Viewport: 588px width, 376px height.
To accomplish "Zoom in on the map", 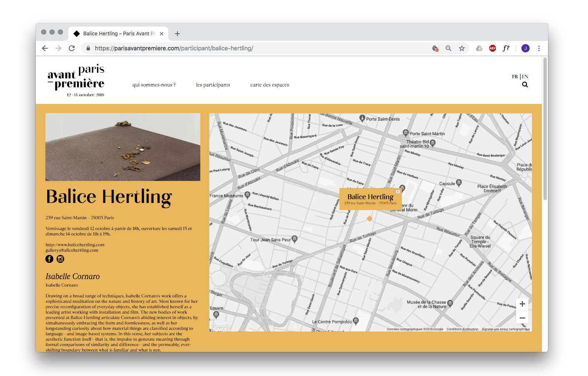I will 522,304.
